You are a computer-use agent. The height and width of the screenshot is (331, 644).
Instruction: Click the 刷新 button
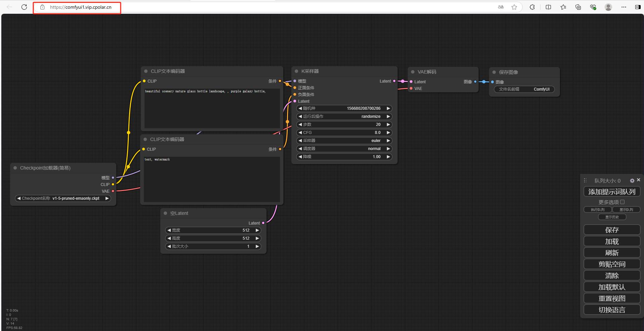click(612, 253)
